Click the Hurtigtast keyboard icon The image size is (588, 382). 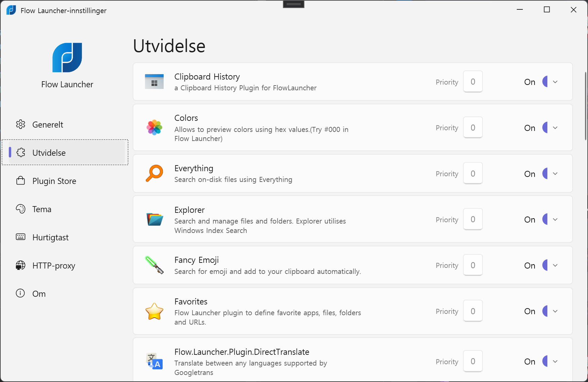pos(20,237)
